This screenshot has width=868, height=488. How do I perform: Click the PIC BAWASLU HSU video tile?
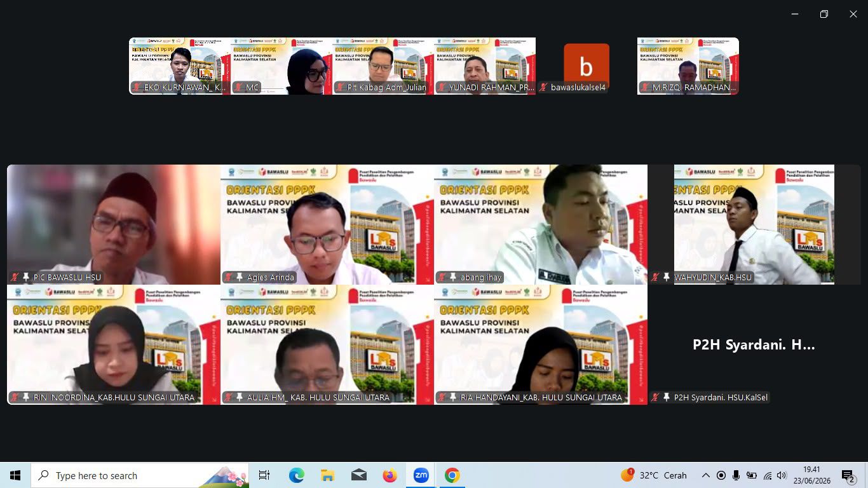click(114, 224)
